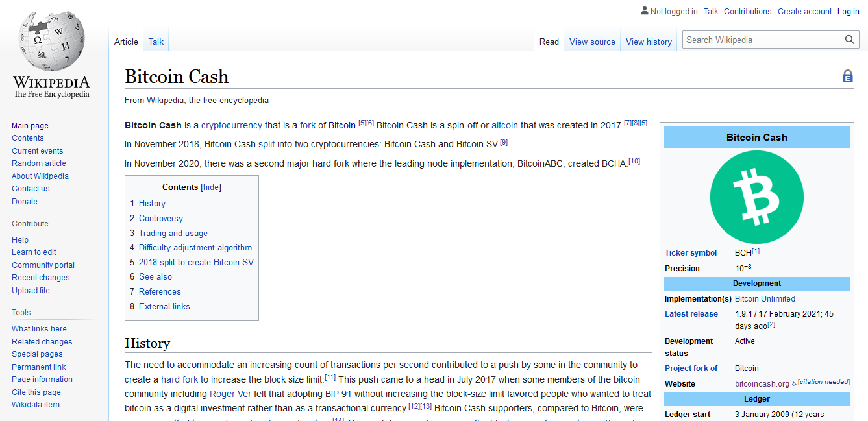Jump to See also in Contents
Screen dimensions: 868x421
pos(155,277)
